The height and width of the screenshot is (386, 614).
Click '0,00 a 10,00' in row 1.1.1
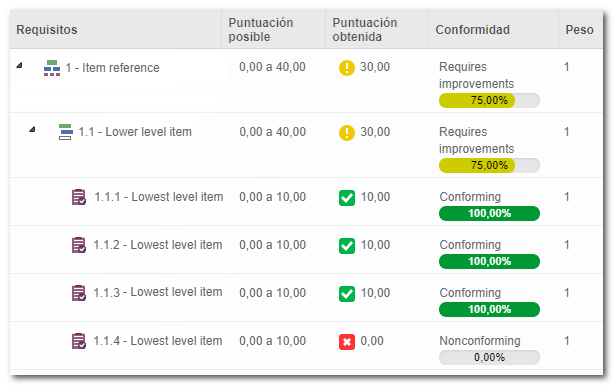pyautogui.click(x=272, y=197)
